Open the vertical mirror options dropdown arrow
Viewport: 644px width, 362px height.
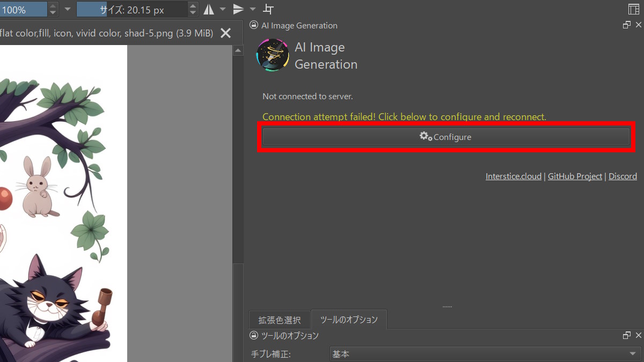[x=253, y=9]
